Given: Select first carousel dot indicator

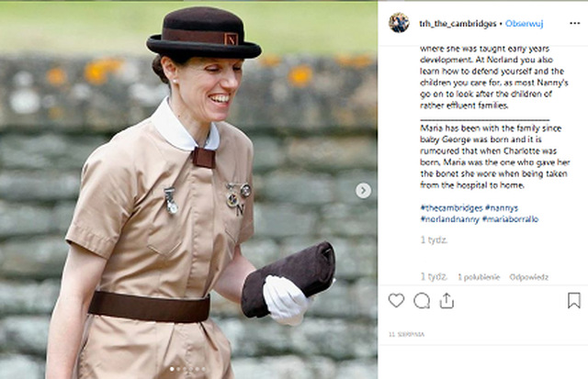Looking at the screenshot, I should (x=172, y=369).
